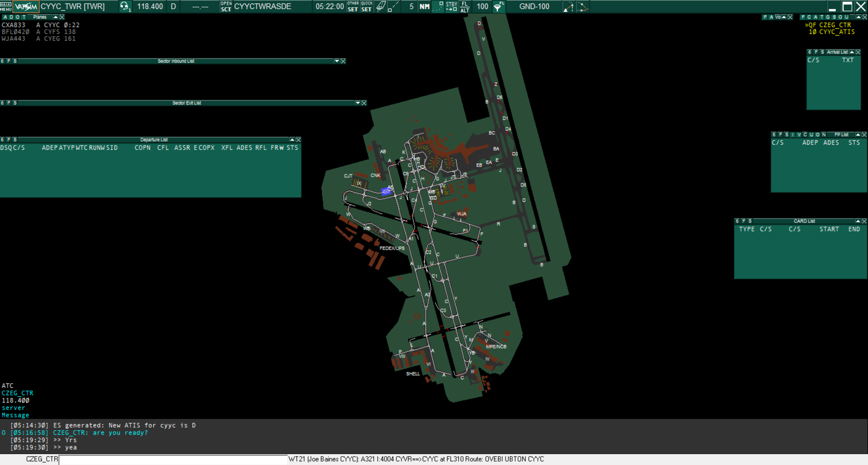
Task: Expand the Sector Inbound List dropdown arrow
Action: pos(337,61)
